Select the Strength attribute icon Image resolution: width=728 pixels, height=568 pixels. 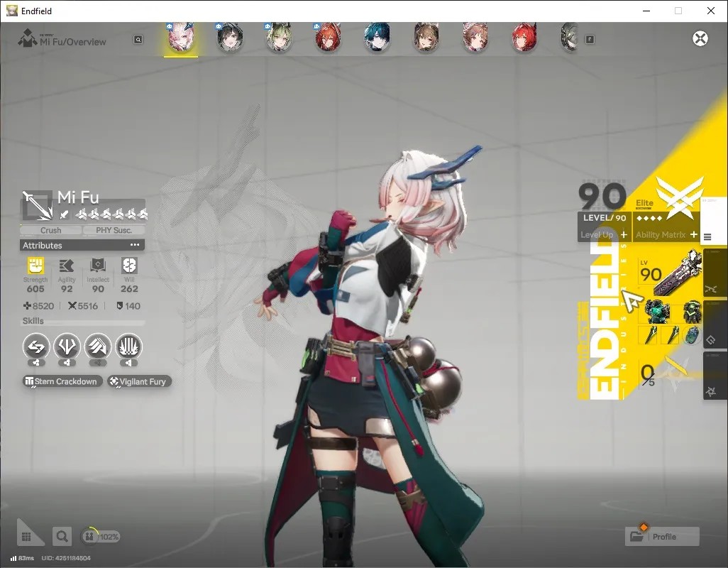35,266
